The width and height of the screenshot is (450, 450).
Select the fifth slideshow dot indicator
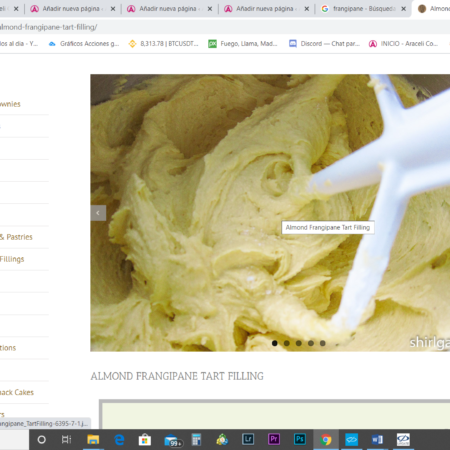click(323, 343)
